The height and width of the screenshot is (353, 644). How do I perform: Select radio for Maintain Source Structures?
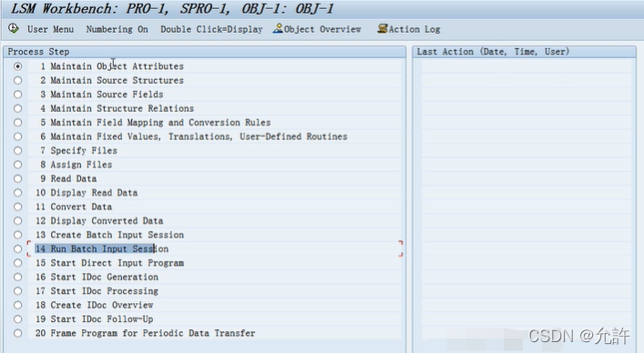tap(17, 80)
